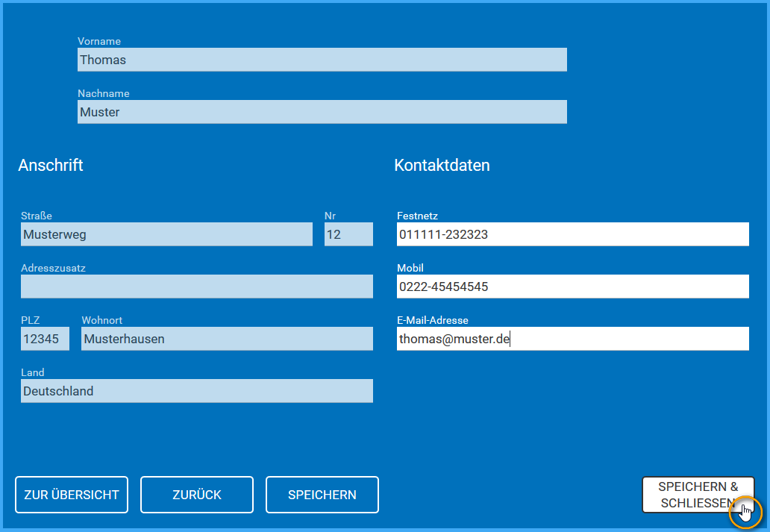Select the Straße field containing Musterweg
This screenshot has width=770, height=532.
166,234
